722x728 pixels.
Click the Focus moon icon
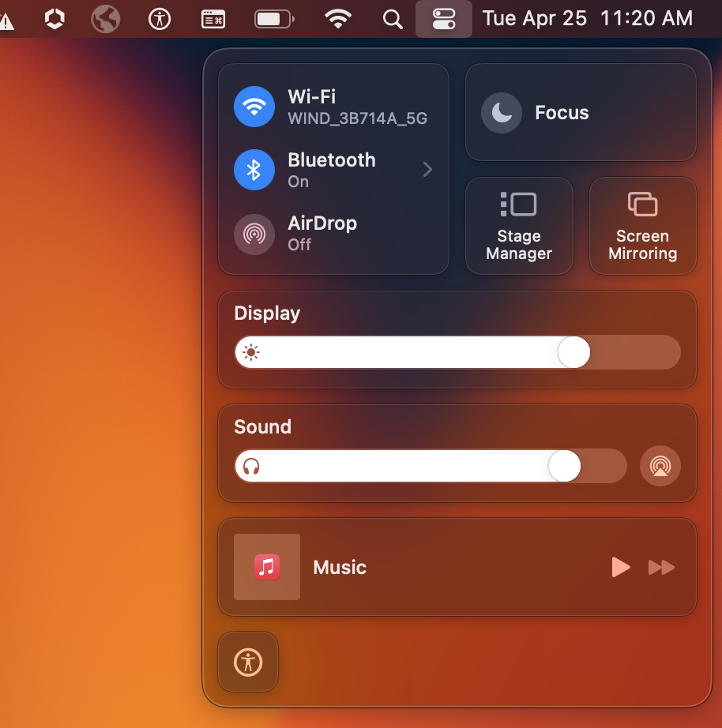pyautogui.click(x=502, y=113)
